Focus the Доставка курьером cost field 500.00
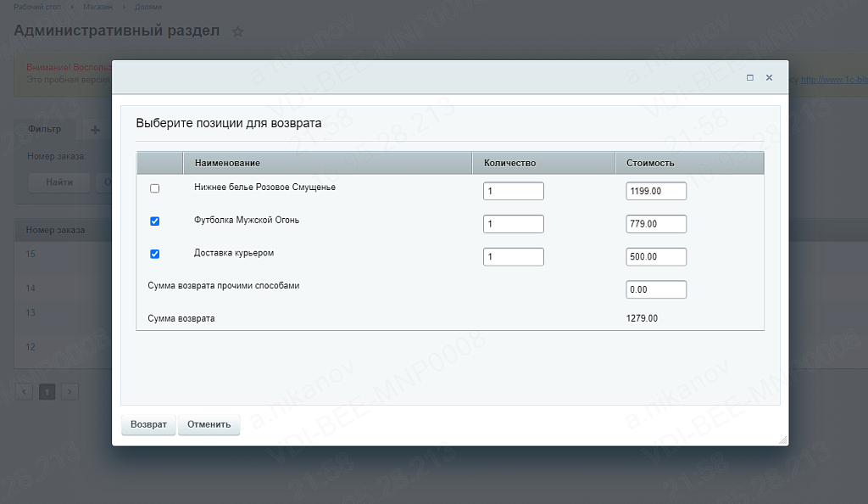This screenshot has height=504, width=868. tap(655, 256)
